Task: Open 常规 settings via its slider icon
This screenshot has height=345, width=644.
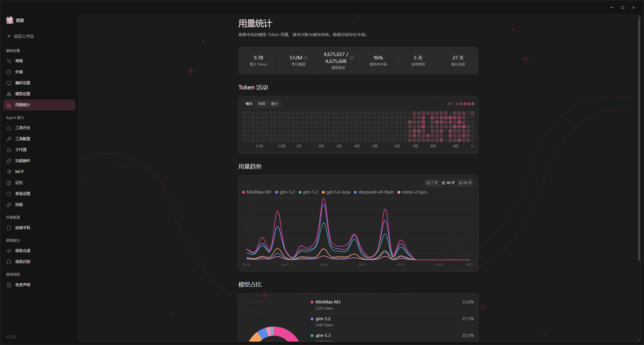Action: (9, 61)
